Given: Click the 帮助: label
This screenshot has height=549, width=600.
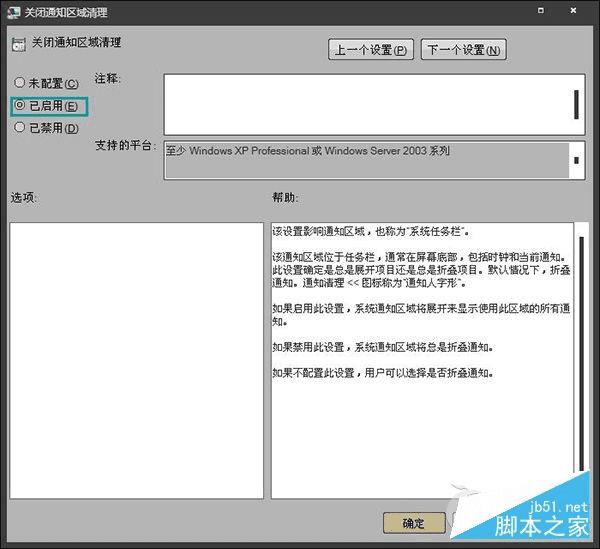Looking at the screenshot, I should (285, 197).
